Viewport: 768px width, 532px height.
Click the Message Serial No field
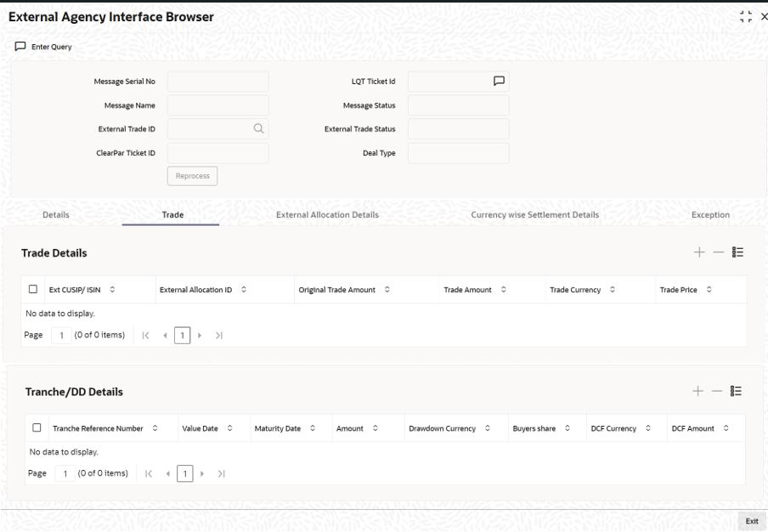217,82
